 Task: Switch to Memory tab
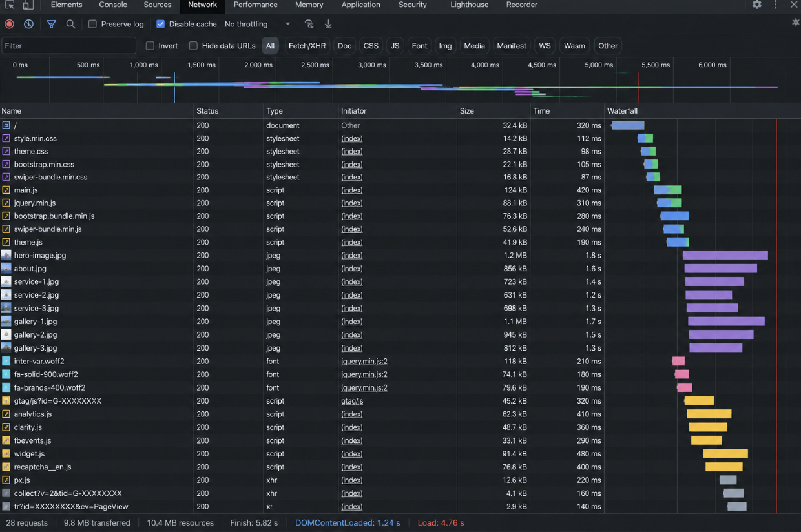309,5
